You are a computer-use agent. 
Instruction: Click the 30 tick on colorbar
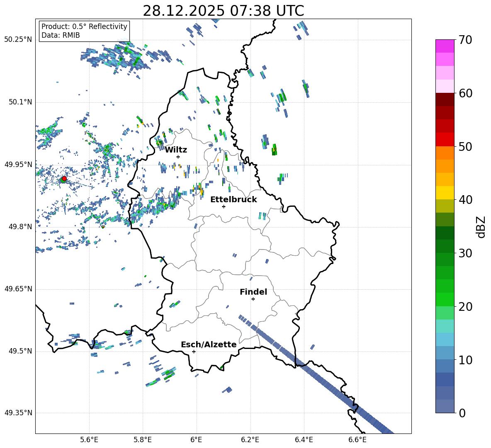(x=465, y=253)
